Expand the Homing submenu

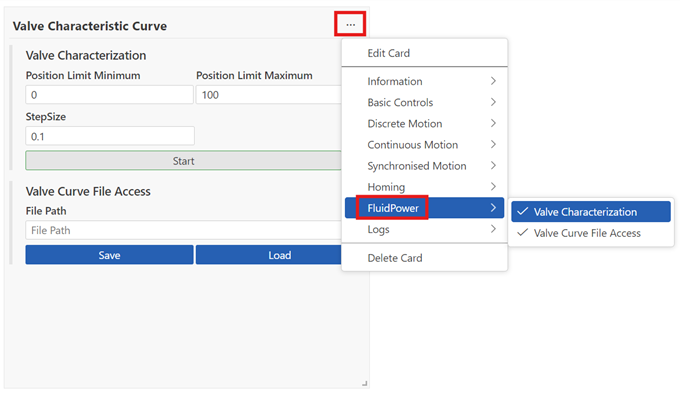[x=424, y=187]
